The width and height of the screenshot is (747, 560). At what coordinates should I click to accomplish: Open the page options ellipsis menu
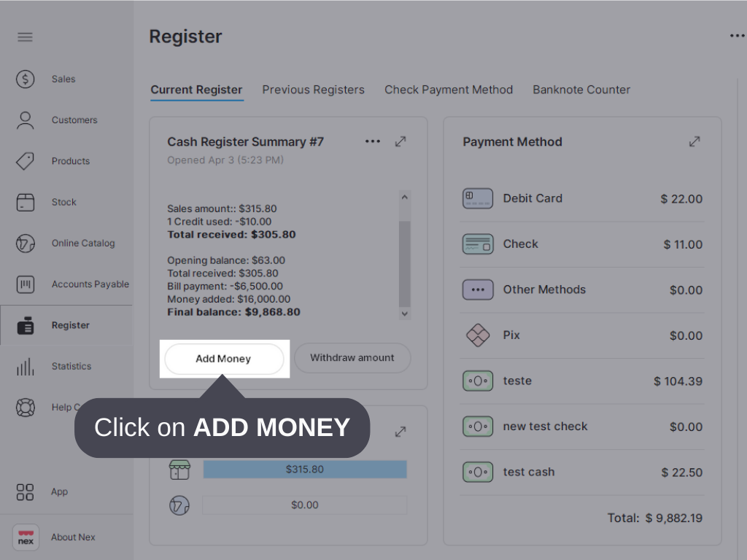pos(737,36)
